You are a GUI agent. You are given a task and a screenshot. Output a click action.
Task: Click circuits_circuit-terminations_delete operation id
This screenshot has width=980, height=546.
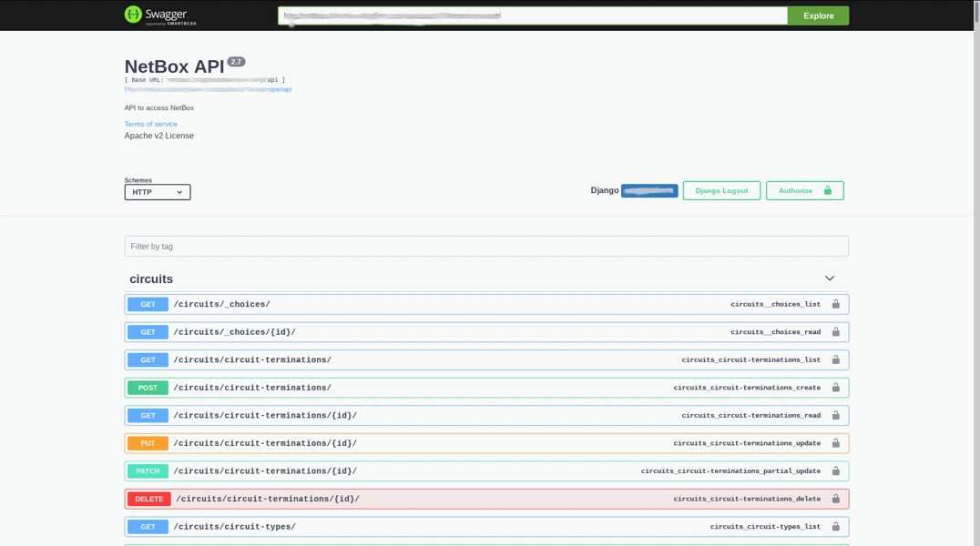[x=747, y=499]
